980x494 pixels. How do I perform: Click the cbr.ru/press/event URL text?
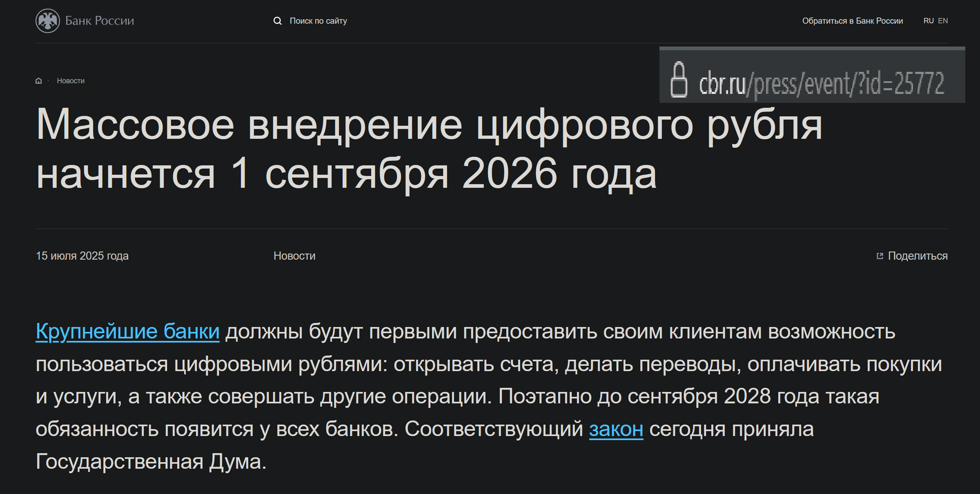[x=821, y=83]
